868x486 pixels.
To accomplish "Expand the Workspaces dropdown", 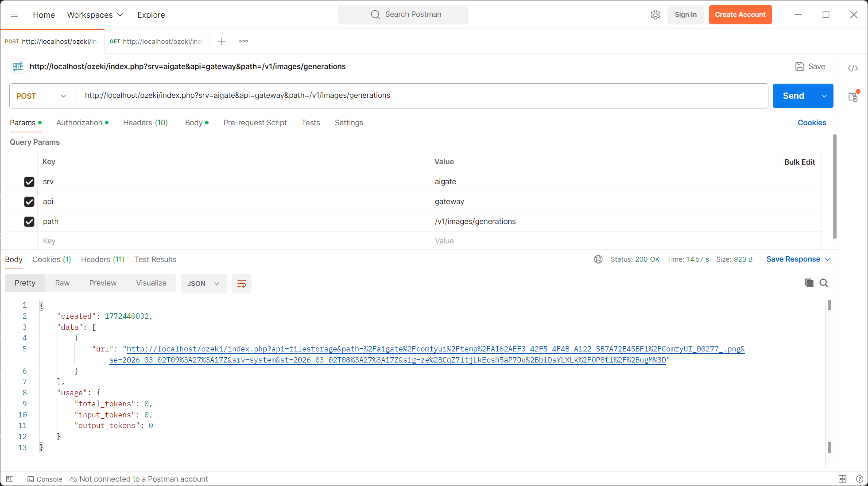I will tap(95, 15).
